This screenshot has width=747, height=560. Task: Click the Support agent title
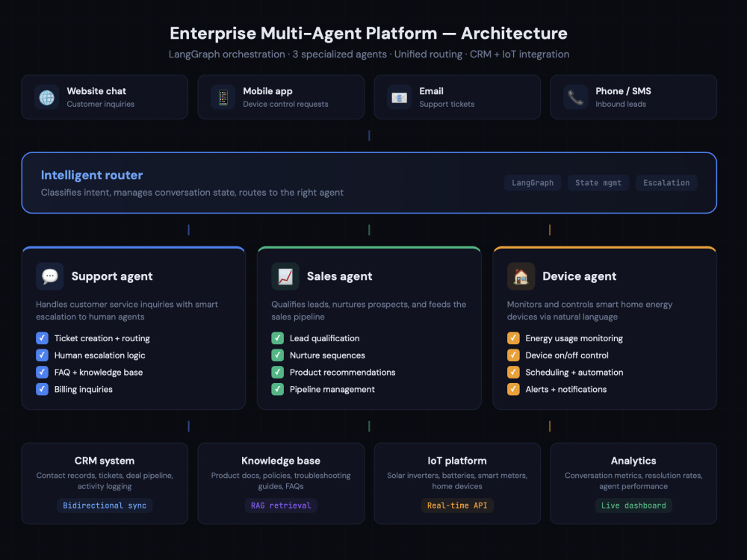point(112,276)
